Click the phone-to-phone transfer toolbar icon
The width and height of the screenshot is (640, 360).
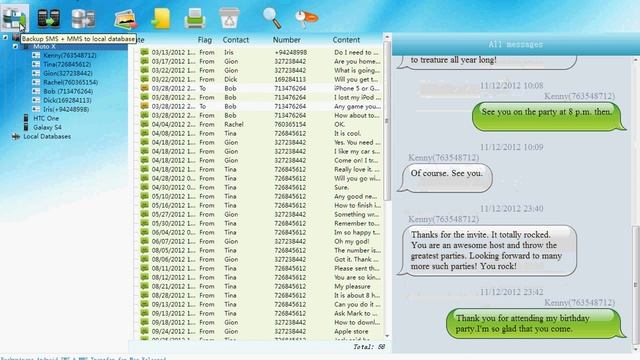49,18
